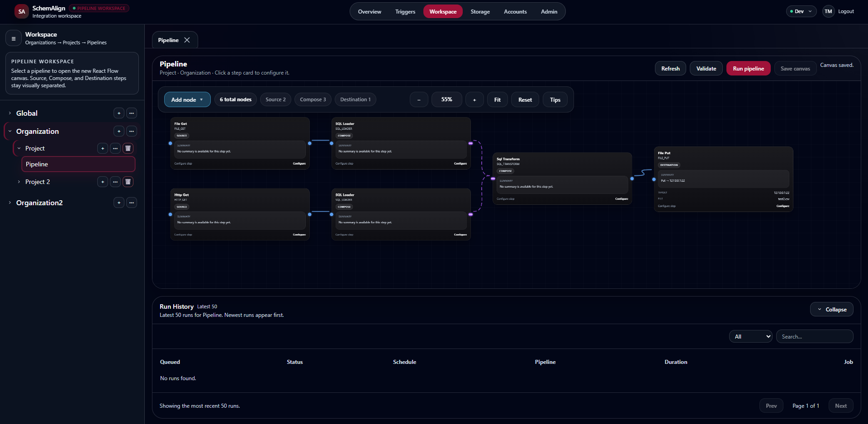Open Organization more options menu
This screenshot has width=868, height=424.
tap(132, 131)
